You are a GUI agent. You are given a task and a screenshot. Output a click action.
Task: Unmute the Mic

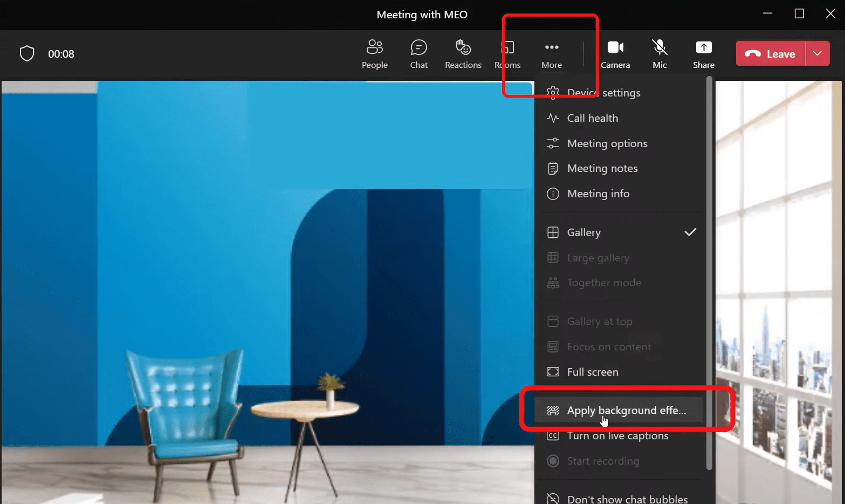point(659,54)
